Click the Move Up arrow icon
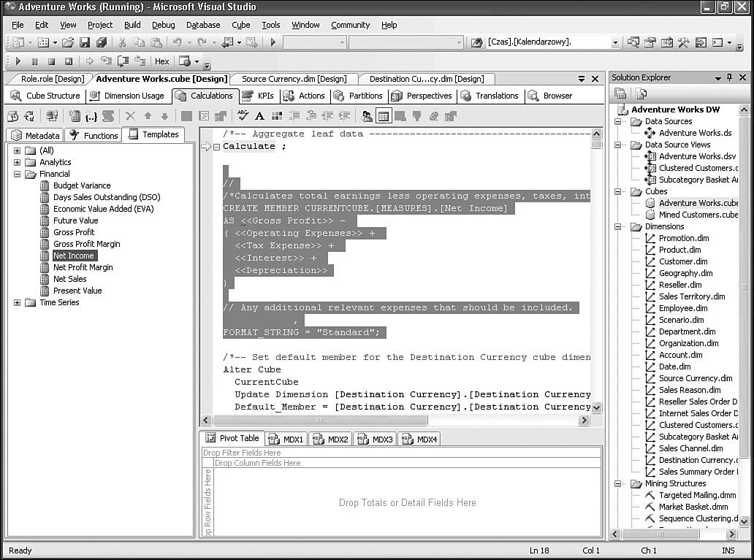Image resolution: width=754 pixels, height=560 pixels. [x=148, y=116]
